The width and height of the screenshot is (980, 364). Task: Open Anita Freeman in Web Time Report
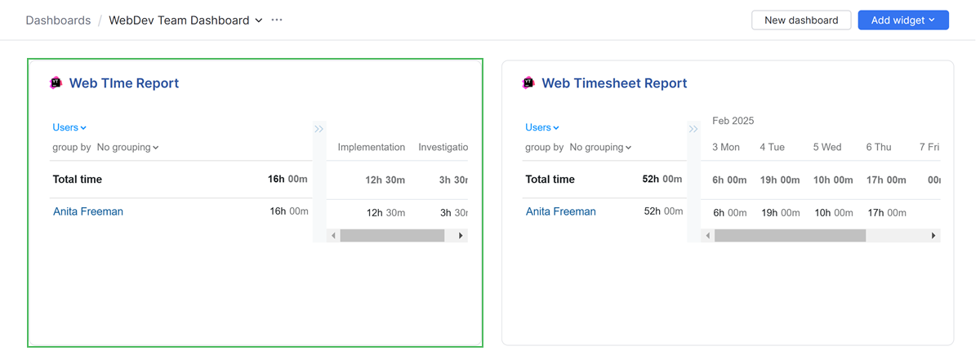click(88, 211)
